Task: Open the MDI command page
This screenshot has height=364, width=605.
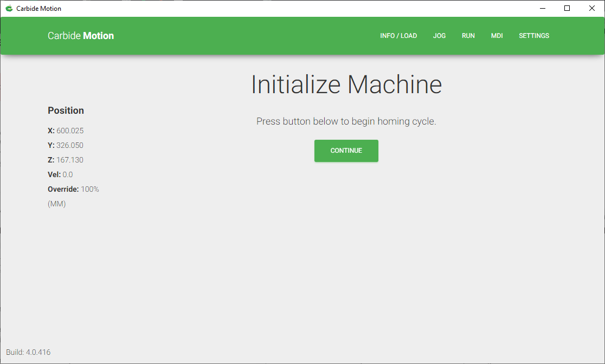Action: (x=497, y=35)
